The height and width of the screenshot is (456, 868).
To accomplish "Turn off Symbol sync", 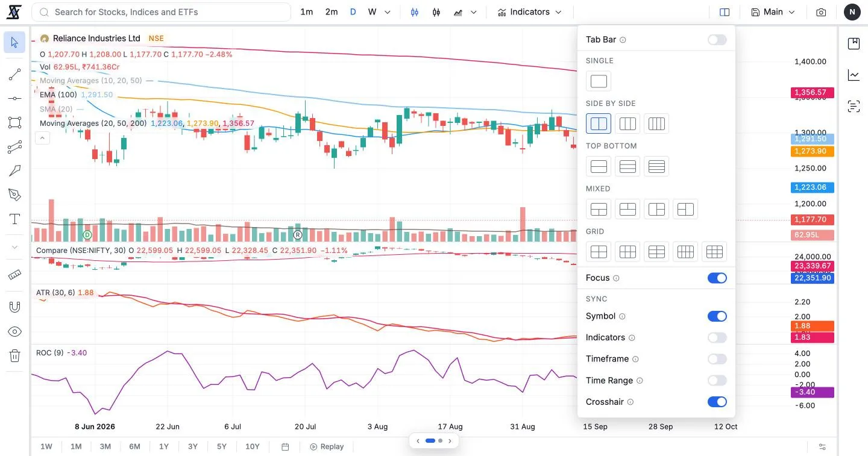I will (x=717, y=316).
